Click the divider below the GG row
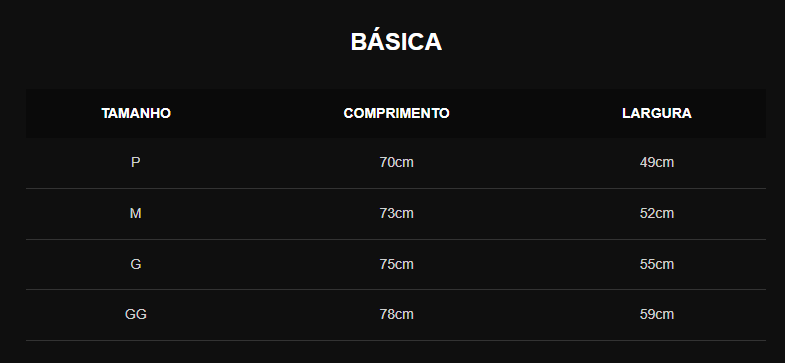The image size is (785, 363). 396,340
